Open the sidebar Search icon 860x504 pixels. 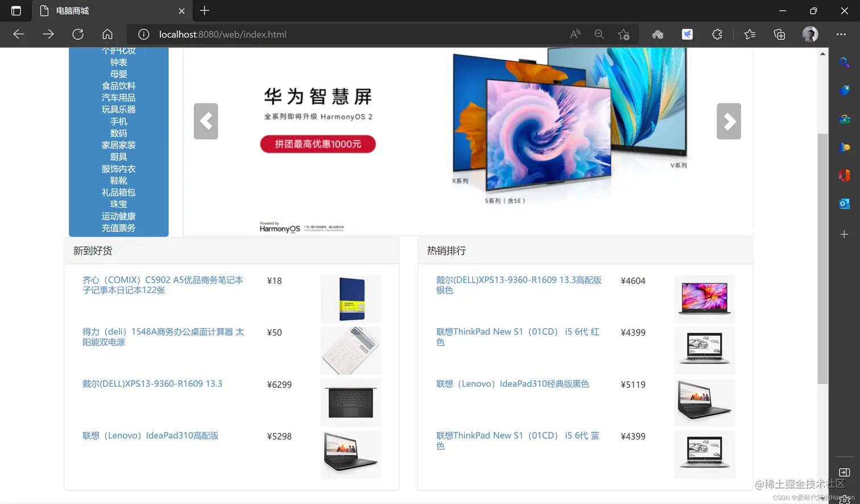click(x=844, y=63)
